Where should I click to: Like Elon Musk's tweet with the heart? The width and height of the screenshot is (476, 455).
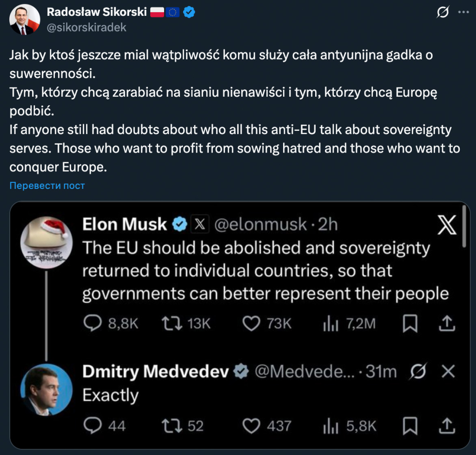click(x=251, y=322)
